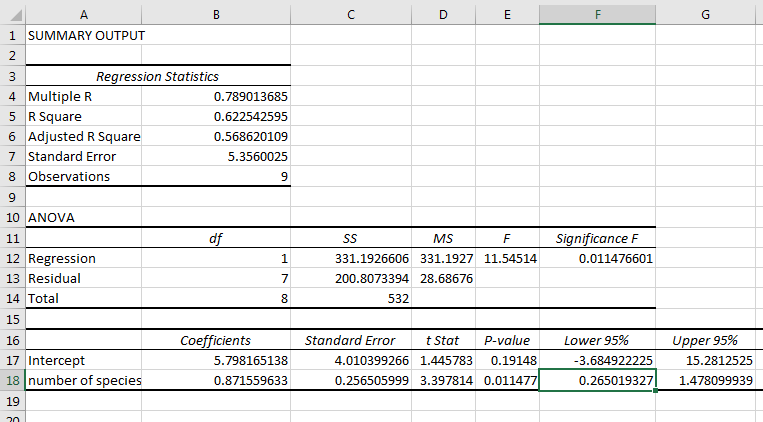This screenshot has height=422, width=763.
Task: Select column D header
Action: pyautogui.click(x=443, y=15)
